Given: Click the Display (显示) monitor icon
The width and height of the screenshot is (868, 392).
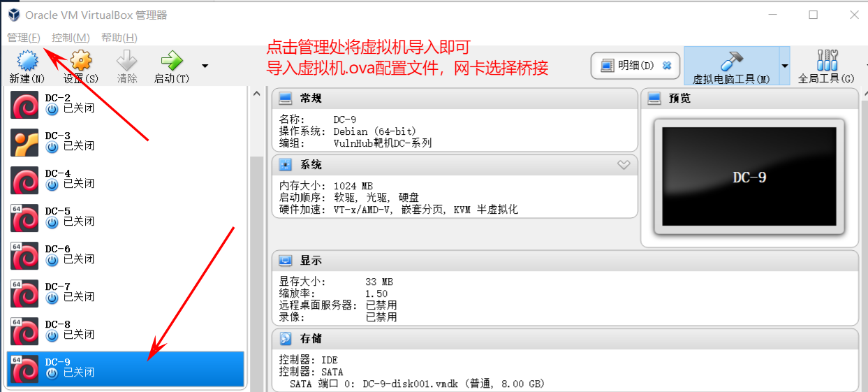Looking at the screenshot, I should pyautogui.click(x=285, y=261).
